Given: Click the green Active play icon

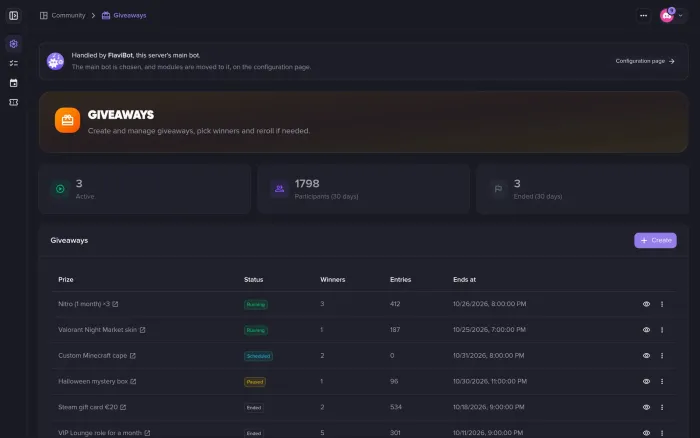Looking at the screenshot, I should click(x=60, y=189).
